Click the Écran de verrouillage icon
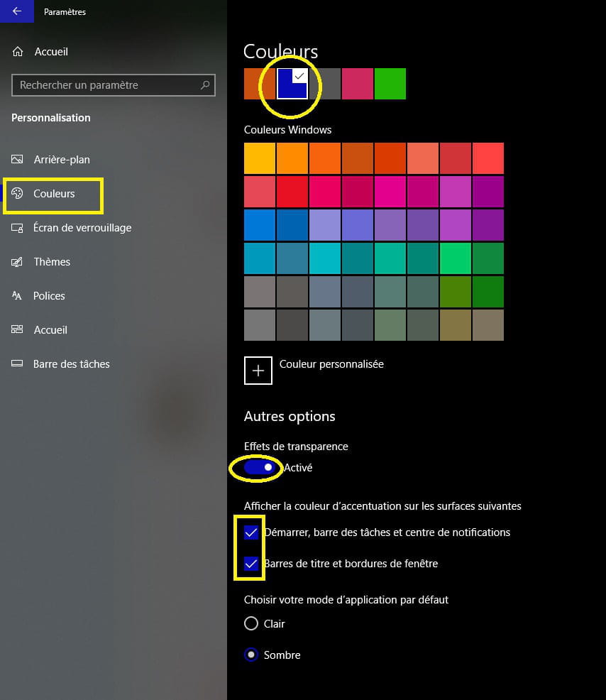The image size is (606, 700). click(17, 228)
